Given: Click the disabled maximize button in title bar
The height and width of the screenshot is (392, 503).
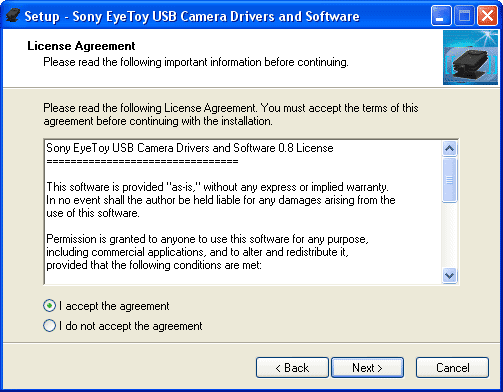Looking at the screenshot, I should [x=464, y=16].
